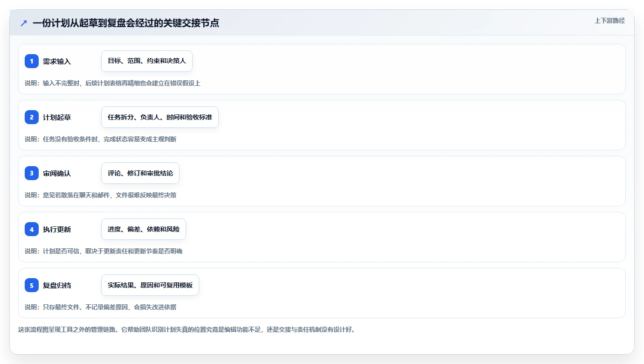Click the 需求输入 step label

(x=57, y=61)
